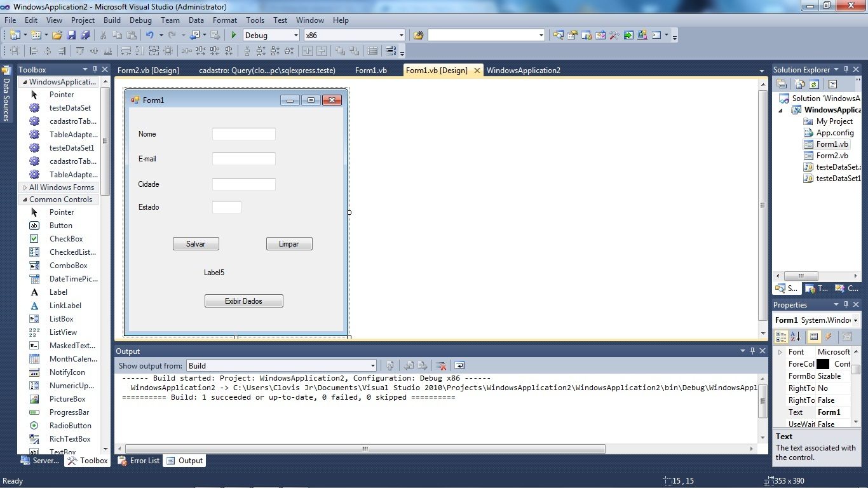Select App.config in Solution Explorer
Viewport: 868px width, 488px height.
[834, 133]
